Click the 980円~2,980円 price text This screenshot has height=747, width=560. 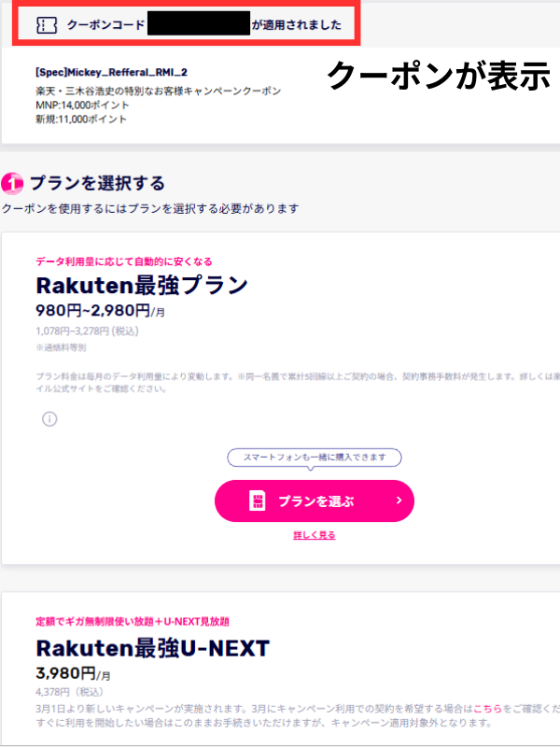pos(92,309)
